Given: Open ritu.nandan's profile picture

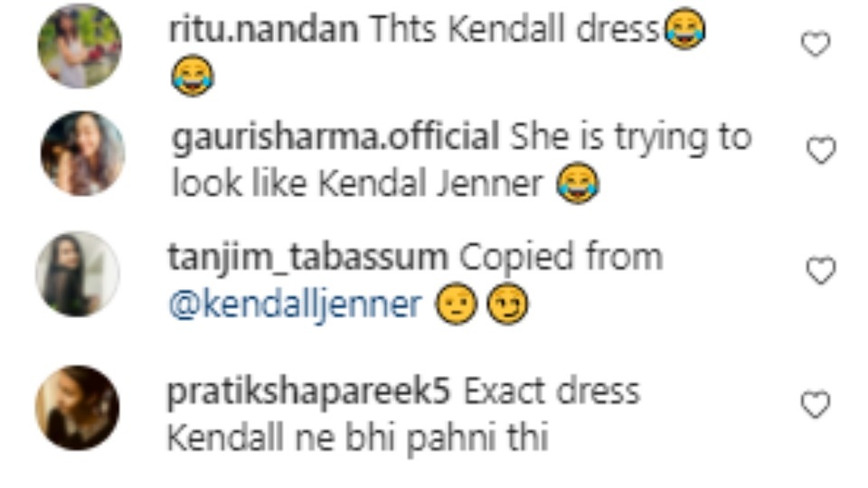Looking at the screenshot, I should pos(80,46).
